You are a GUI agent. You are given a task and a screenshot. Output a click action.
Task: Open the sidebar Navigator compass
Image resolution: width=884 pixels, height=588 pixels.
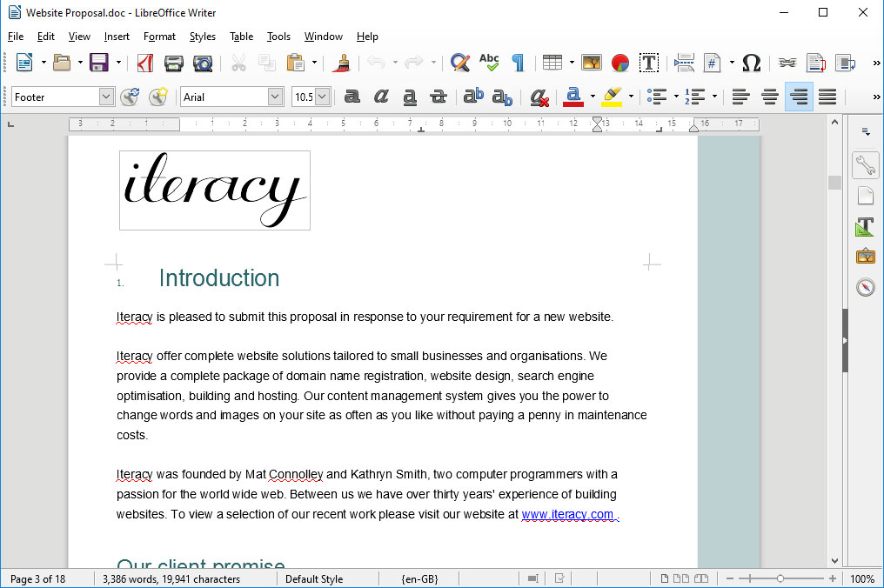[x=866, y=287]
